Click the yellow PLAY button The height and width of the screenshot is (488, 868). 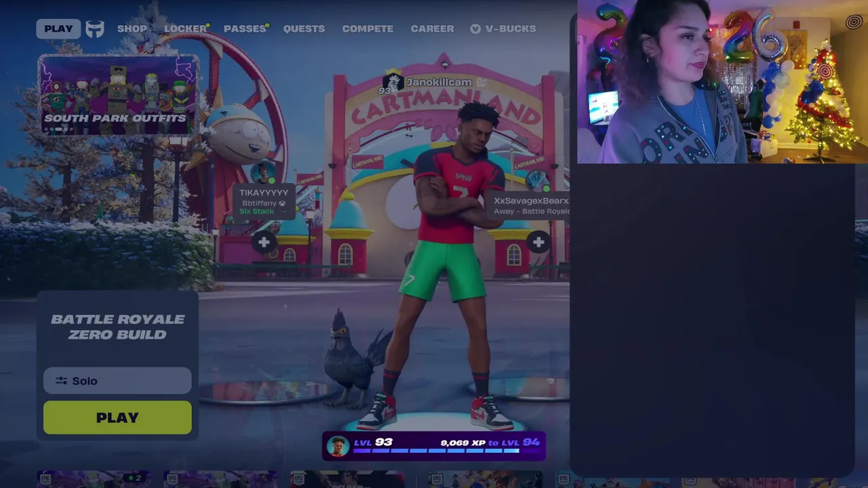117,418
